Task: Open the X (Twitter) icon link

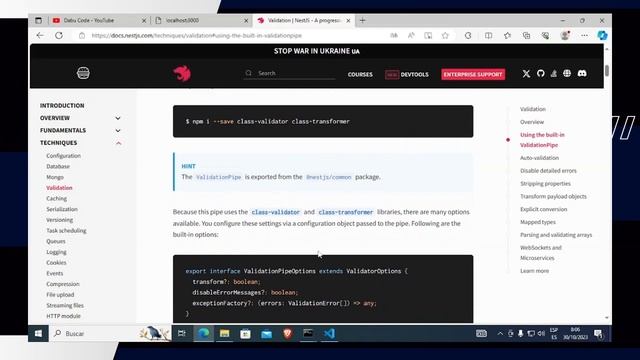Action: click(x=526, y=74)
